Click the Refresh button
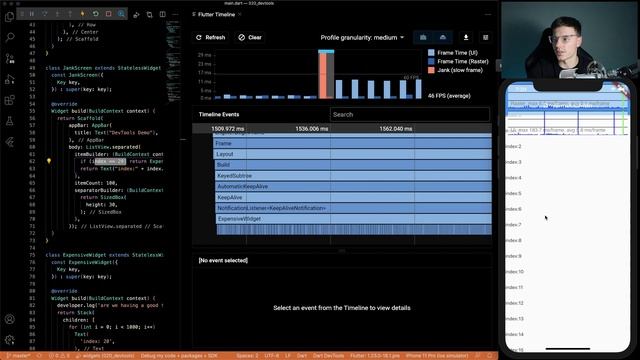The width and height of the screenshot is (640, 360). coord(211,38)
